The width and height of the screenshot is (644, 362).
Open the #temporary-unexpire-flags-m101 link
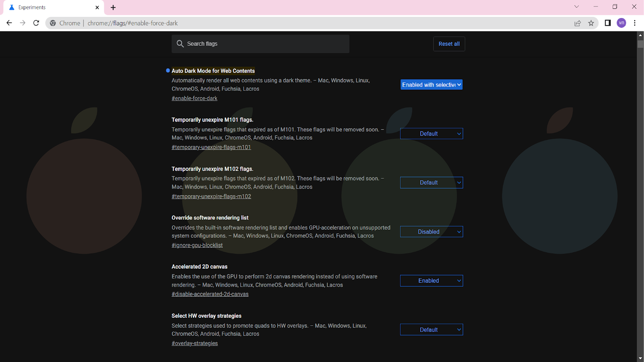(x=211, y=147)
